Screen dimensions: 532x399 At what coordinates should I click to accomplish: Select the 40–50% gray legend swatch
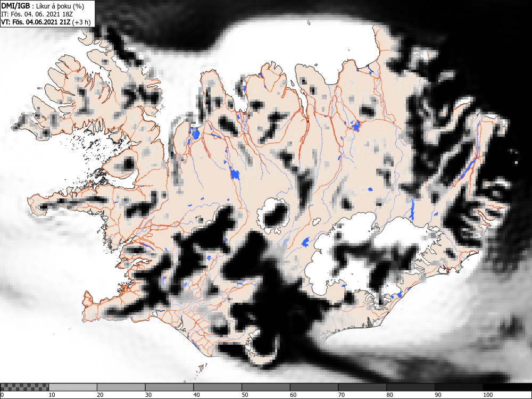tap(218, 387)
